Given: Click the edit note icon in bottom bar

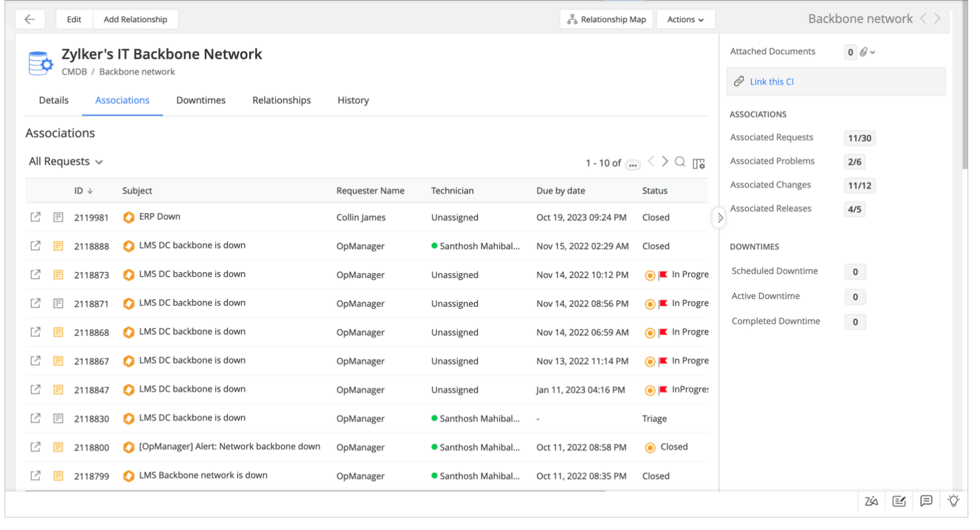Looking at the screenshot, I should pos(899,501).
